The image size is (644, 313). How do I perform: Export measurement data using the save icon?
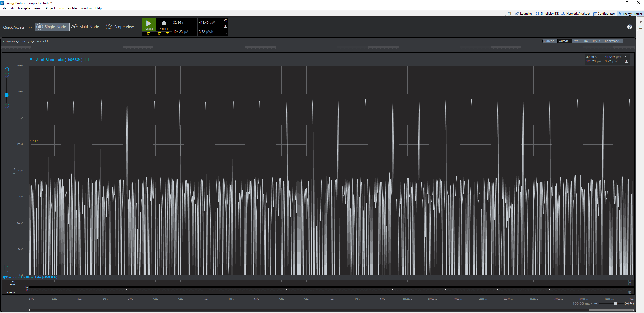pyautogui.click(x=225, y=26)
